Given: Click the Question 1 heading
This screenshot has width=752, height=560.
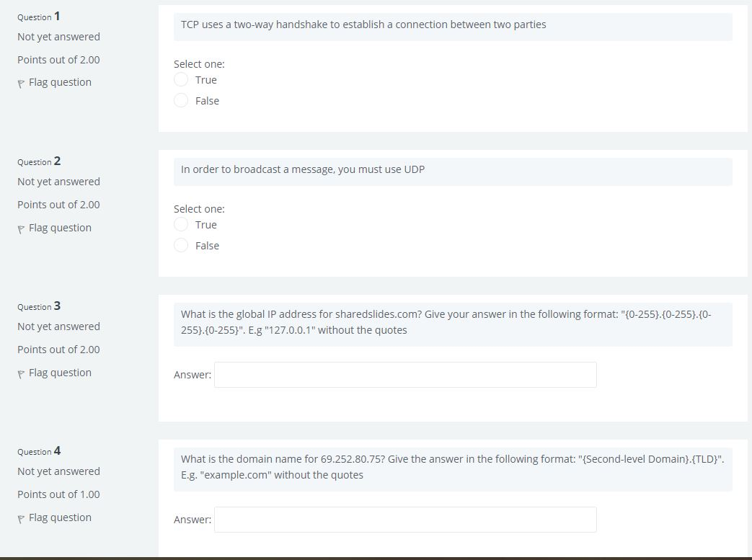Looking at the screenshot, I should [38, 16].
